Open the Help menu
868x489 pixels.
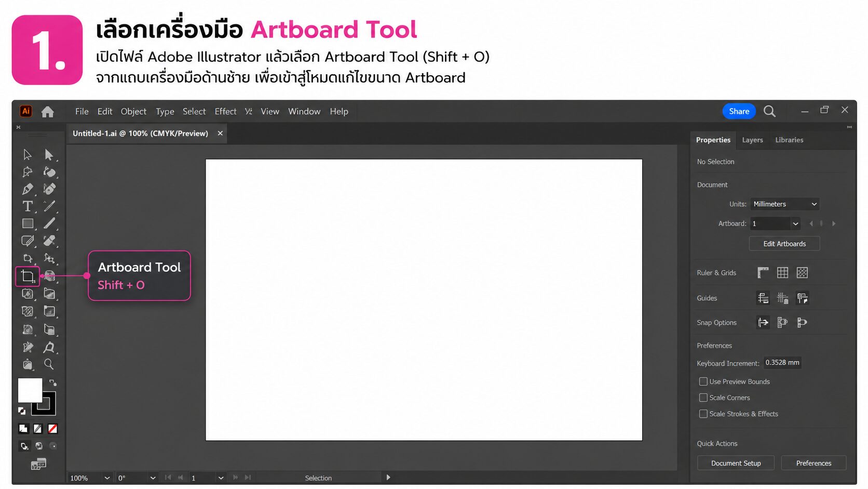click(x=339, y=111)
